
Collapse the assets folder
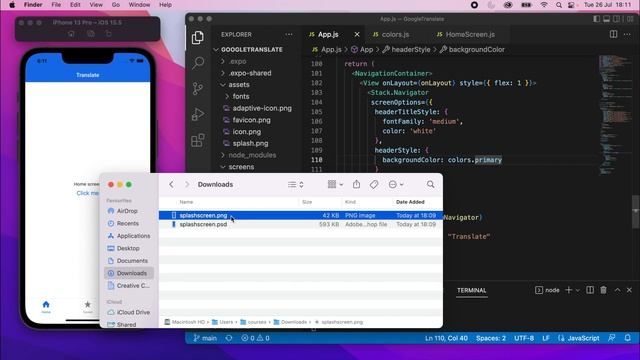tap(239, 85)
